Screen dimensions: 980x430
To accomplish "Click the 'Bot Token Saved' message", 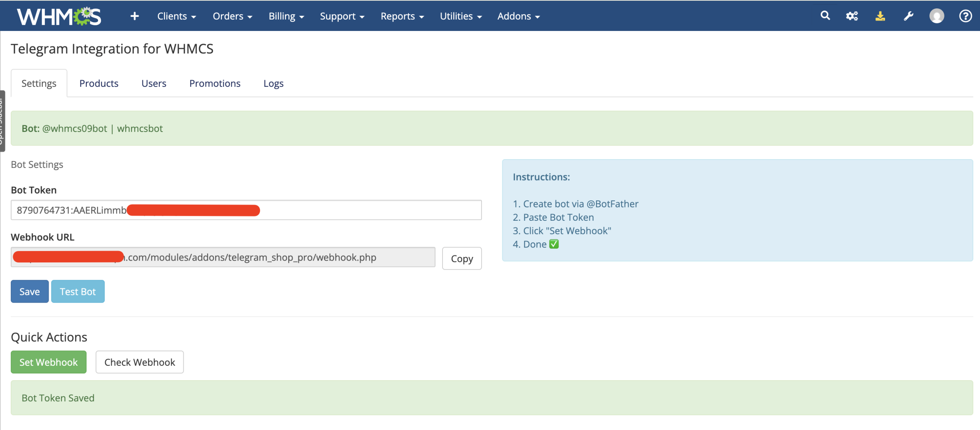I will (x=58, y=398).
